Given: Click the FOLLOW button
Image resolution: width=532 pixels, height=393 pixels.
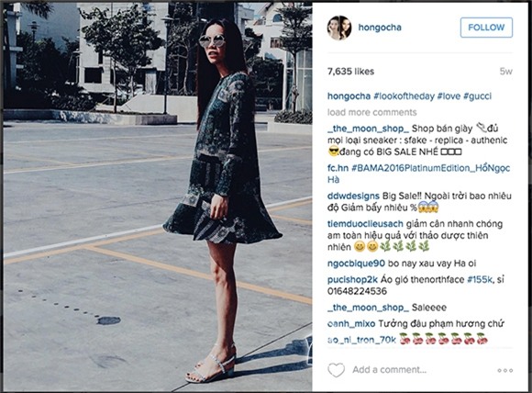Looking at the screenshot, I should [486, 28].
